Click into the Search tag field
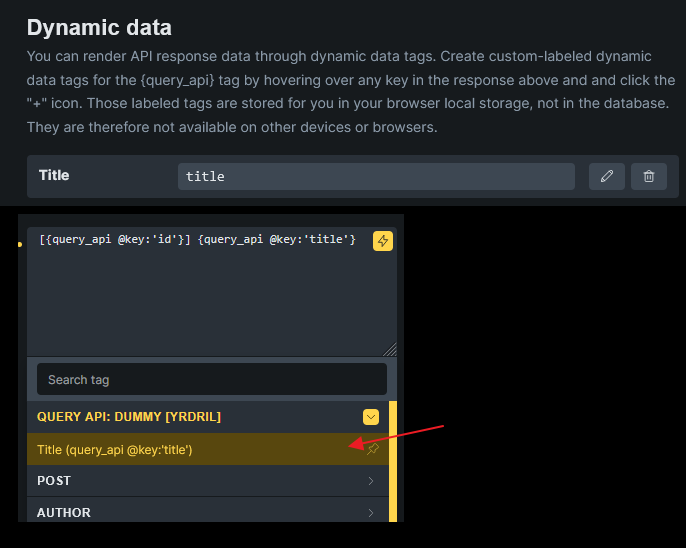Viewport: 686px width, 548px height. click(x=211, y=379)
